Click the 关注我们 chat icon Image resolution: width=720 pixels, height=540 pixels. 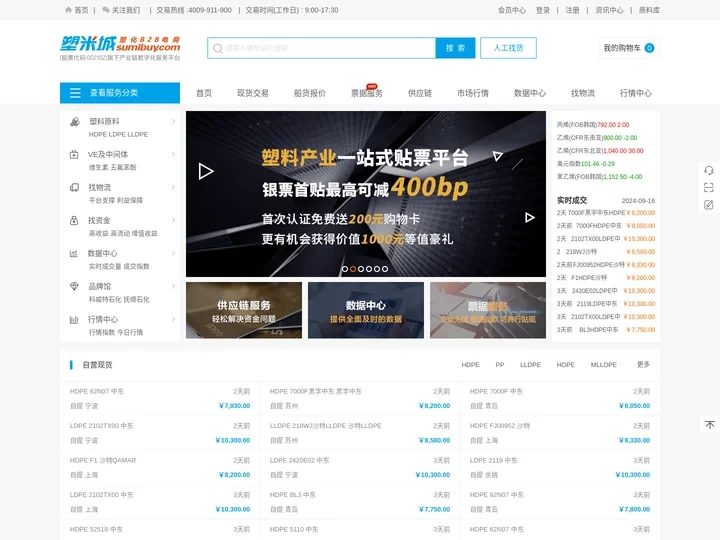[x=106, y=10]
